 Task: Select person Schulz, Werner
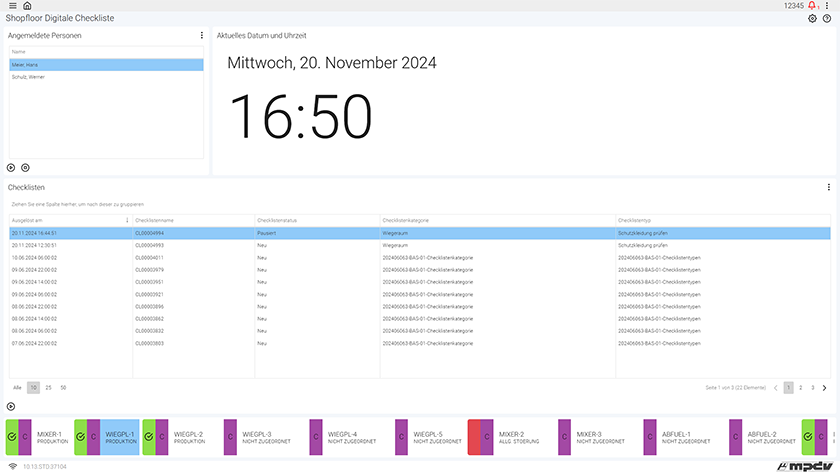pyautogui.click(x=28, y=77)
